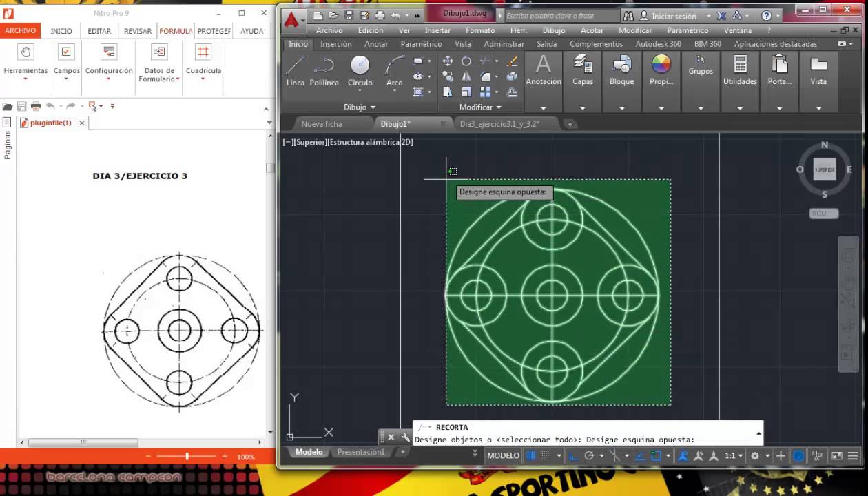
Task: Open the EDITAR tab in Nitro Pro
Action: click(x=99, y=31)
